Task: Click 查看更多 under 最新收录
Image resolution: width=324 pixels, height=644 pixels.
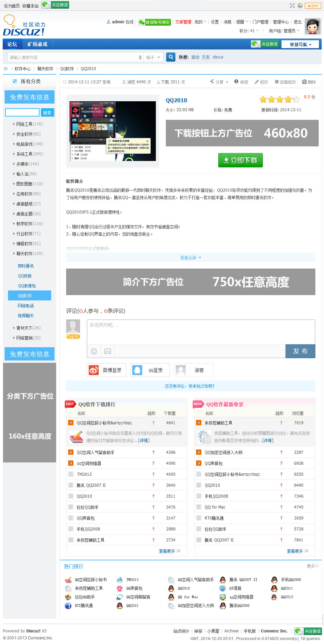Action: point(297,551)
